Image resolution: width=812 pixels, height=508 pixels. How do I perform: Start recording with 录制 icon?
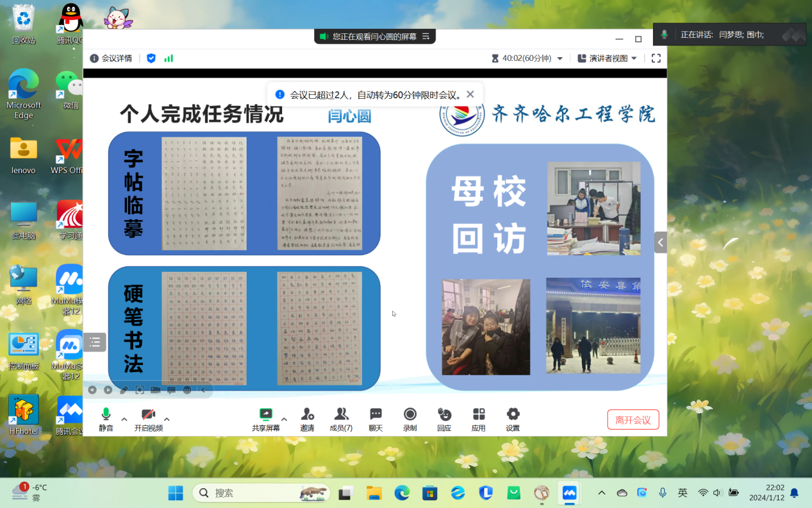410,414
